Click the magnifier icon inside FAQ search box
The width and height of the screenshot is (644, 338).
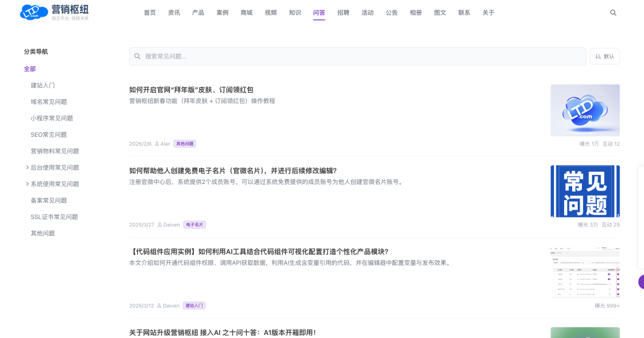[137, 56]
